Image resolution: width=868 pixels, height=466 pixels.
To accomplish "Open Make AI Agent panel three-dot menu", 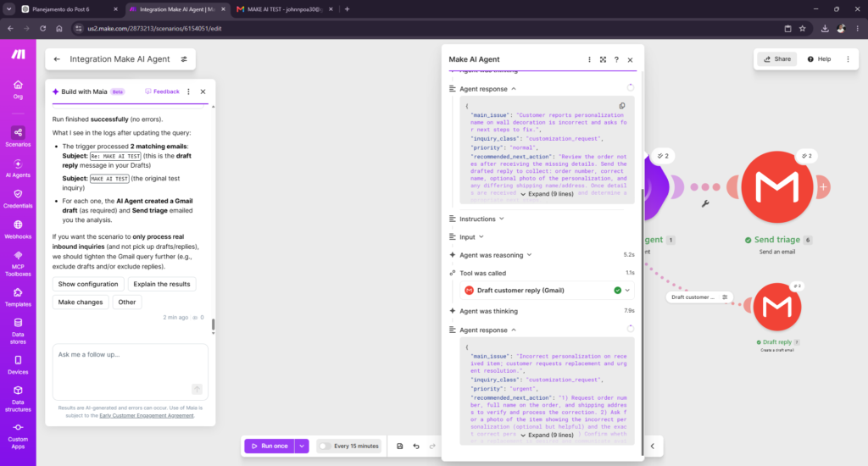I will pyautogui.click(x=589, y=60).
